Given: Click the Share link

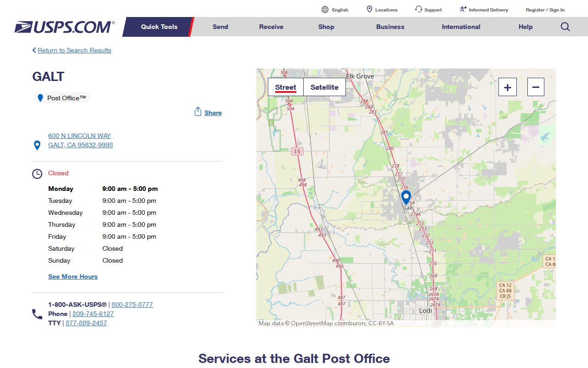Looking at the screenshot, I should pyautogui.click(x=213, y=113).
